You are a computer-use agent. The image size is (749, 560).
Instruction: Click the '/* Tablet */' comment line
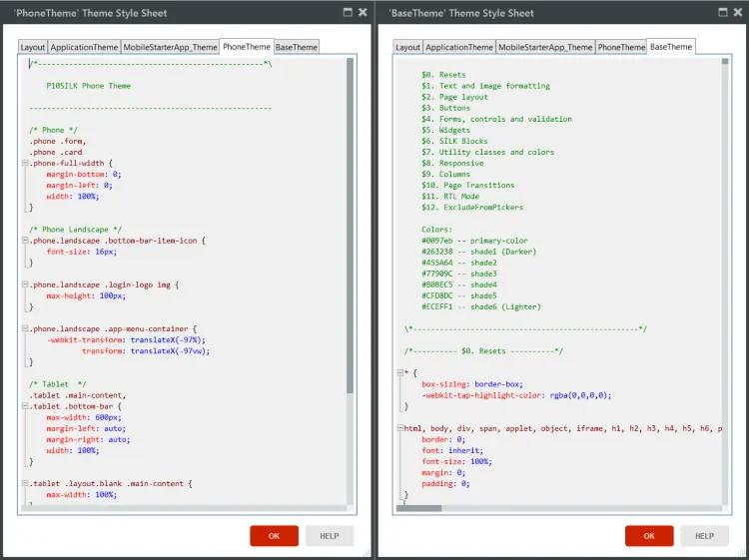(x=57, y=384)
